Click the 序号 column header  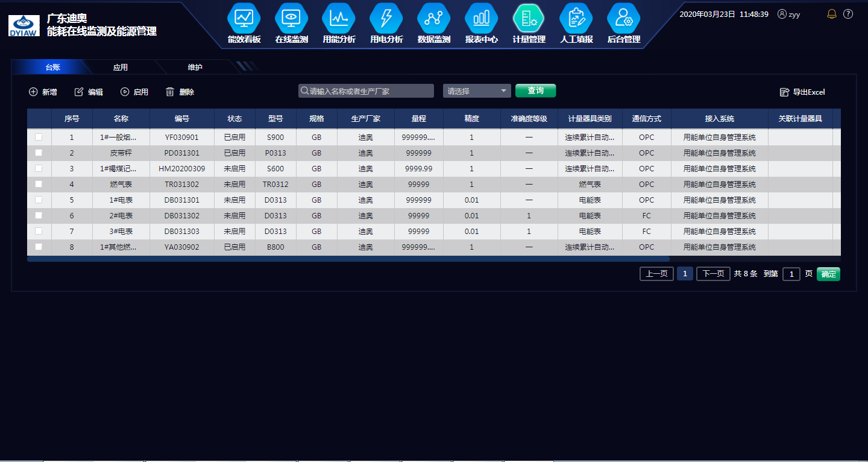[x=72, y=119]
